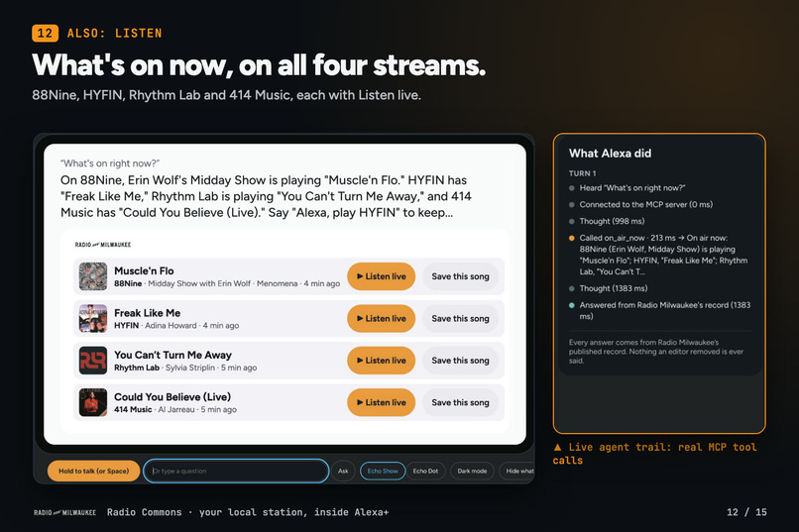The width and height of the screenshot is (799, 532).
Task: Click the TURN 1 label
Action: click(583, 173)
